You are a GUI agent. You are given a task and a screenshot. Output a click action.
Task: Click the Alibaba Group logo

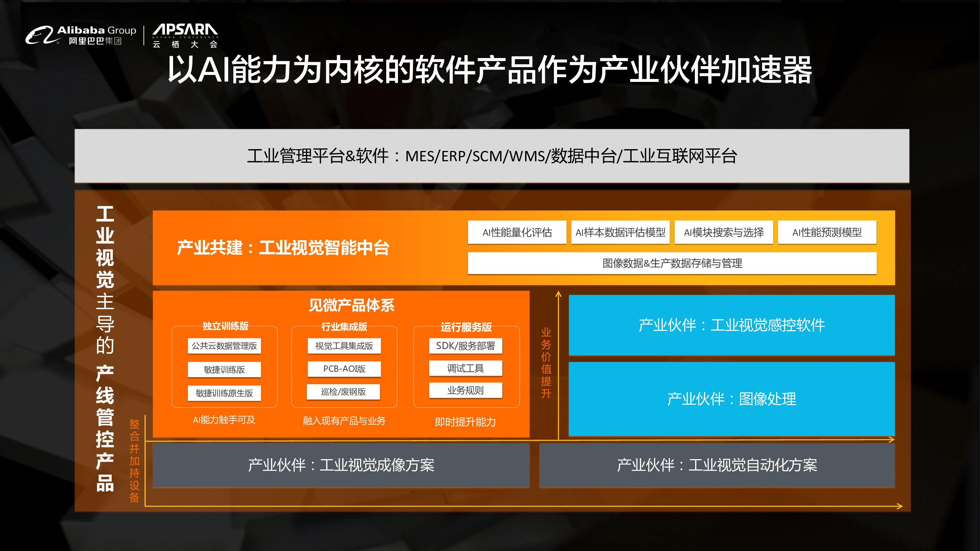80,35
